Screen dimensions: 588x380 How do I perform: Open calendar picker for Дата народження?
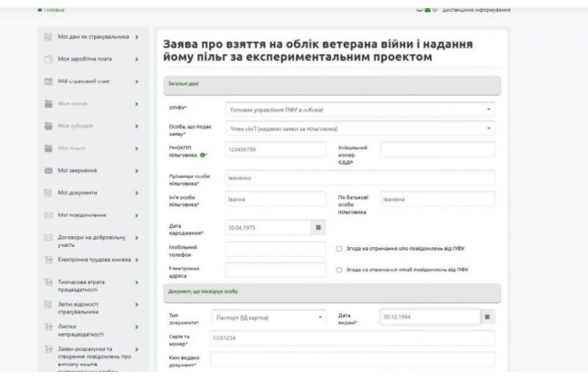pyautogui.click(x=318, y=227)
